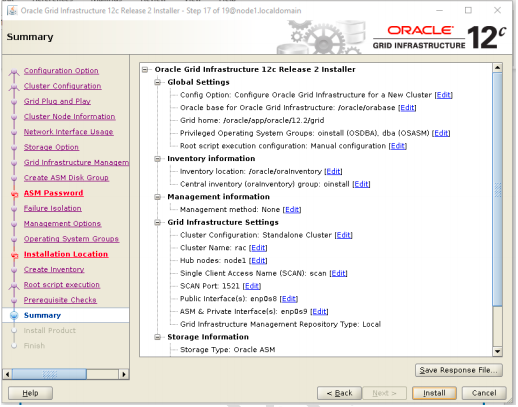This screenshot has width=518, height=407.
Task: Edit the SCAN Port 1521
Action: 252,286
